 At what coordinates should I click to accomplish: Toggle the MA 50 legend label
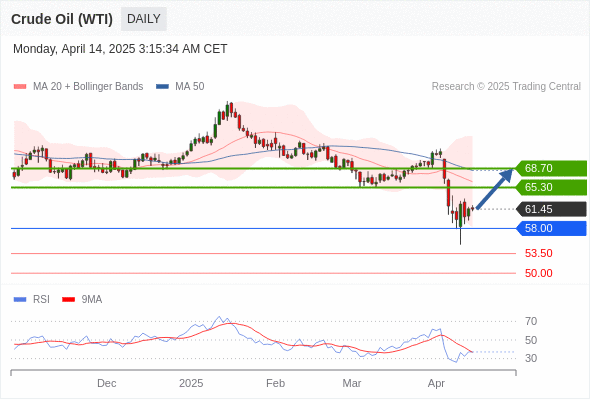point(190,87)
